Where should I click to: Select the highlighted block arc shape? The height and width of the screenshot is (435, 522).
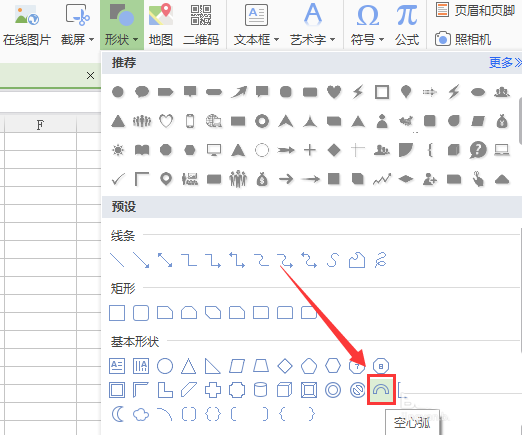(x=381, y=389)
